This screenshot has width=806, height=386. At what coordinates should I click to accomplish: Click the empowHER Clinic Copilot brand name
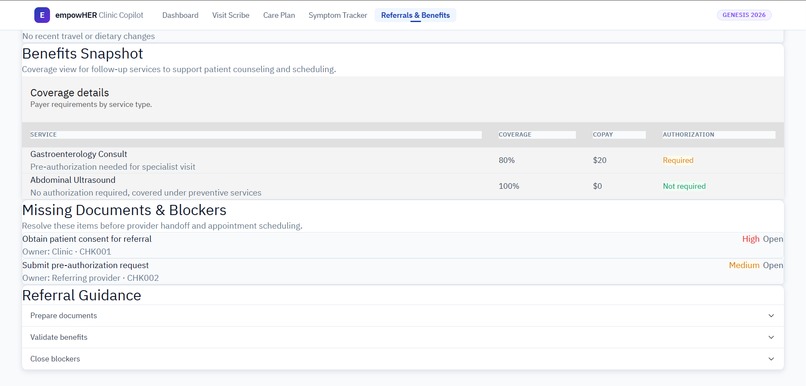(99, 15)
